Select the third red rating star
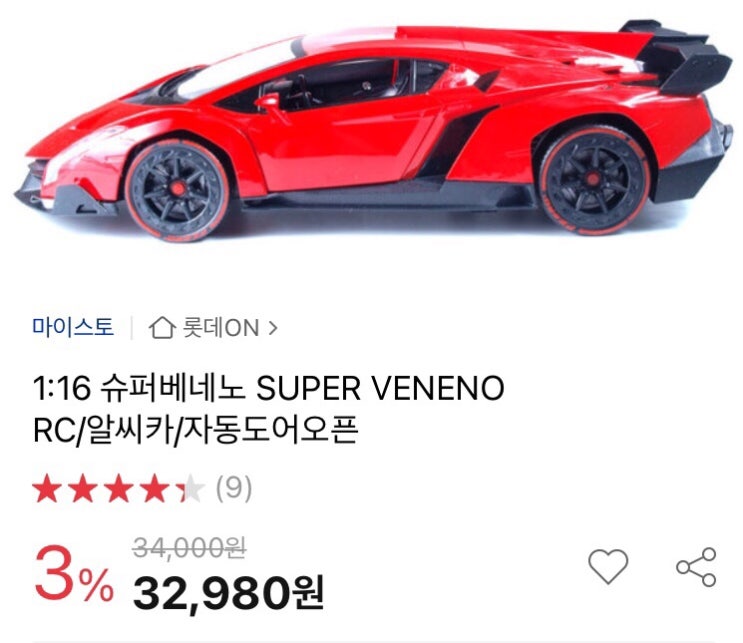Viewport: 743px width, 643px height. coord(118,489)
